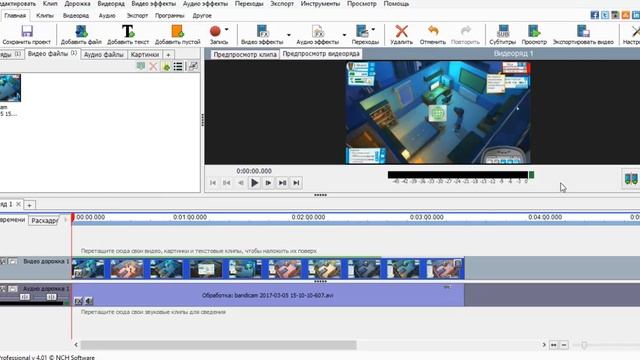640x360 pixels.
Task: Open the Видео эффекты menu in menu bar
Action: coord(153,4)
